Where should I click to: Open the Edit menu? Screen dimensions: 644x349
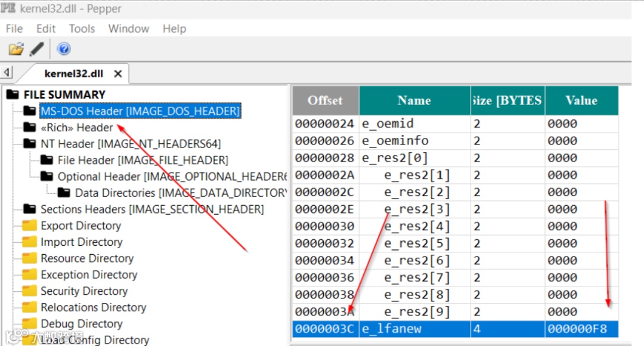tap(45, 29)
